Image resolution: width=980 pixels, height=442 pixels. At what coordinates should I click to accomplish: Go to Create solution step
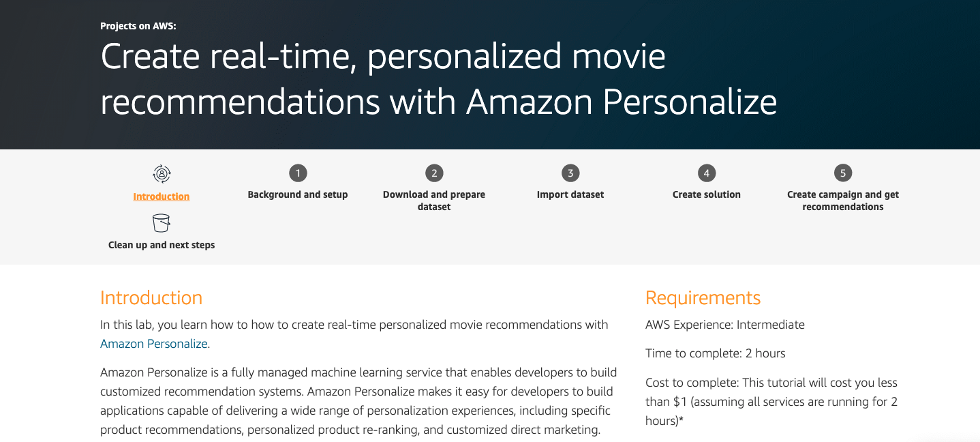pyautogui.click(x=707, y=194)
